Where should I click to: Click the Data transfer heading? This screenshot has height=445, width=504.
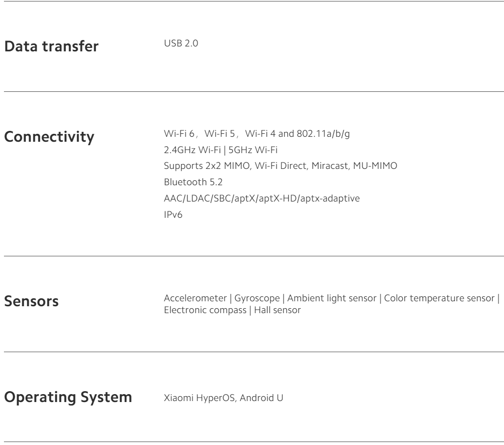click(x=51, y=48)
